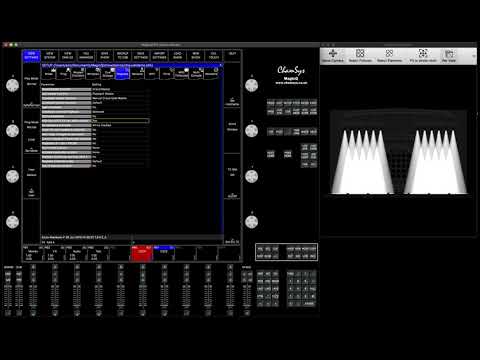Screen dimensions: 480x360
Task: Click the highlighted Yes setting cell
Action: coord(120,121)
